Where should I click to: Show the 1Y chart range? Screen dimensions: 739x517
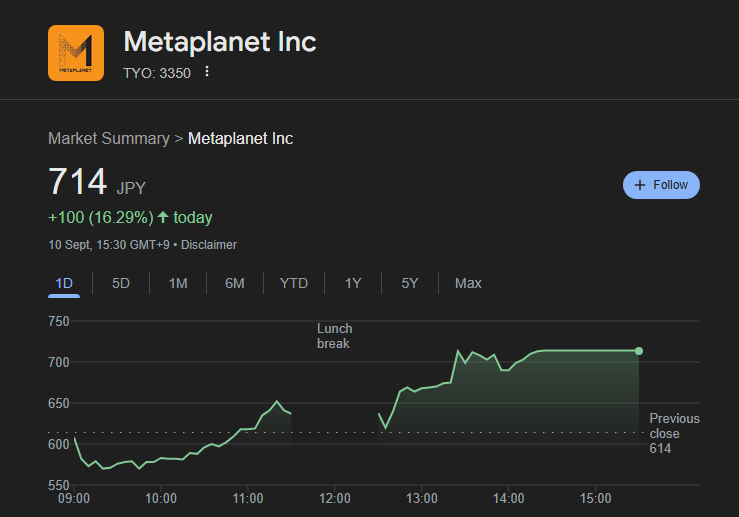(x=353, y=283)
